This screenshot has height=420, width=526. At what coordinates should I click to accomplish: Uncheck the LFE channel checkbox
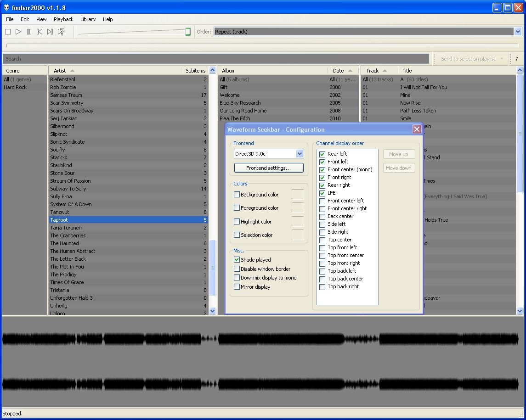coord(322,193)
